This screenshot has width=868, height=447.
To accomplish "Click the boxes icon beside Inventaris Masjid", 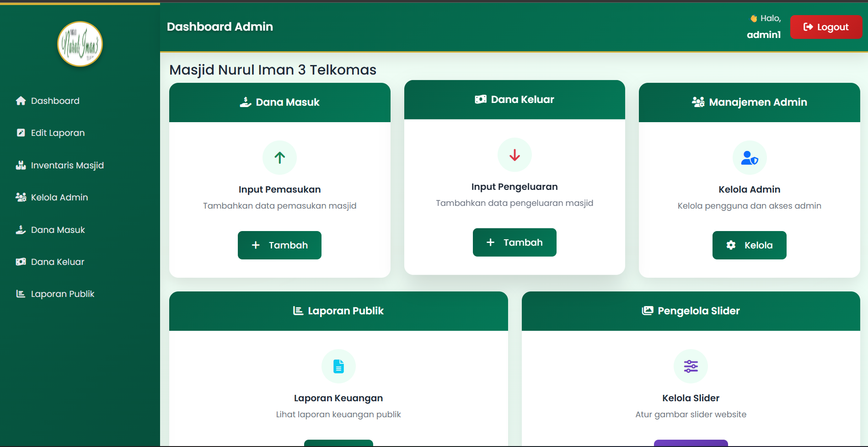I will pos(21,165).
